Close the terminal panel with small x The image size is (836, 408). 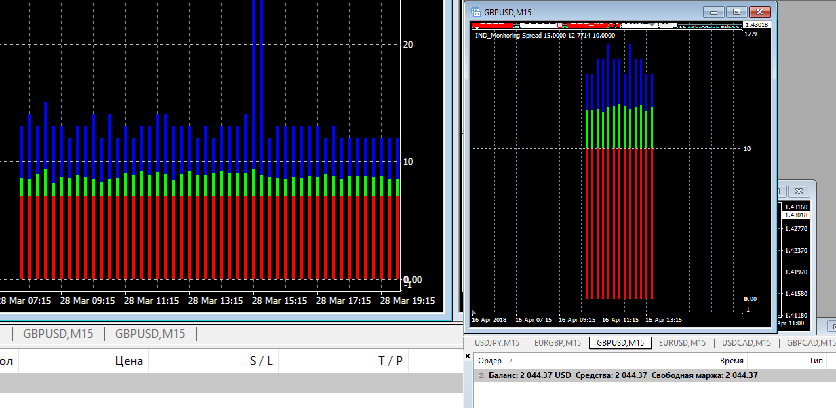tap(468, 356)
